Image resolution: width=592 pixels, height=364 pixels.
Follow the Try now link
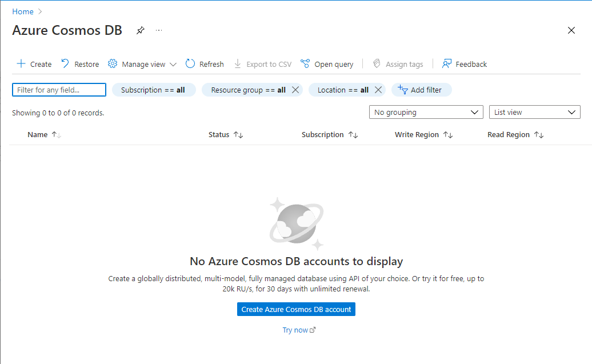coord(299,330)
